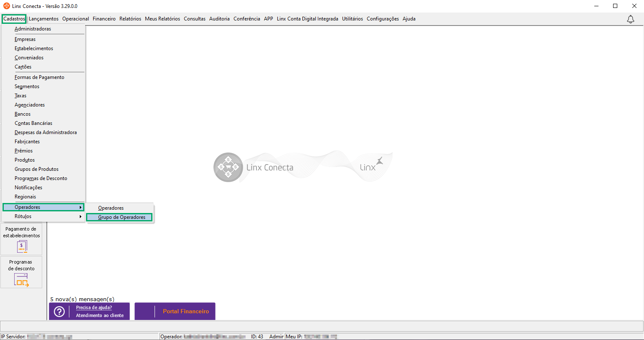The height and width of the screenshot is (340, 644).
Task: Click the Admir status bar text
Action: point(276,337)
